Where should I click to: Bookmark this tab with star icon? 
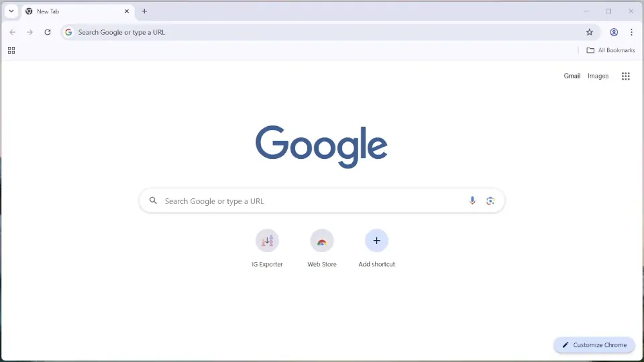coord(590,32)
